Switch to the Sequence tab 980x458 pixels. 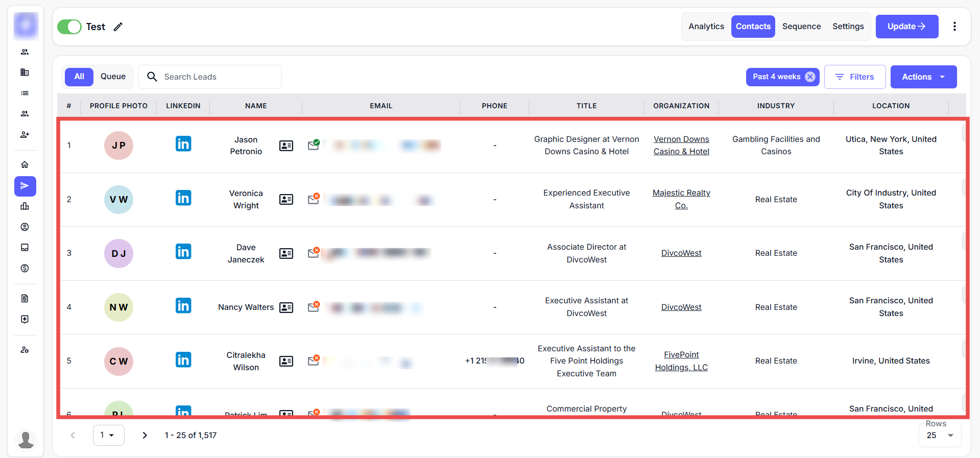[x=801, y=27]
